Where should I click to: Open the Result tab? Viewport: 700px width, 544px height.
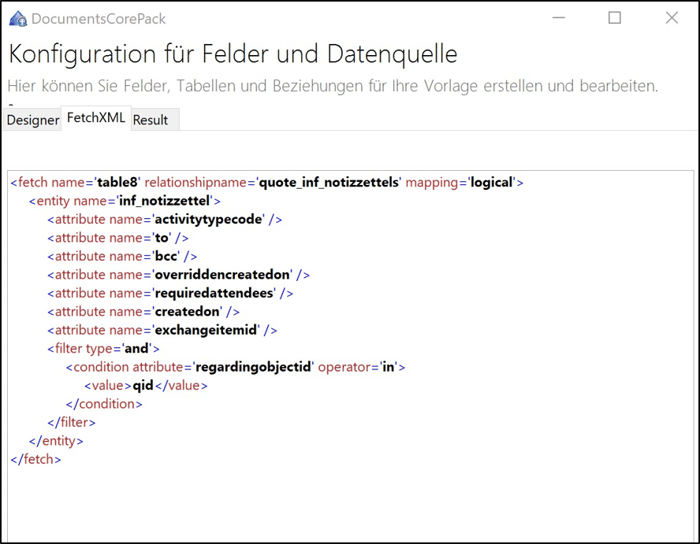point(150,120)
